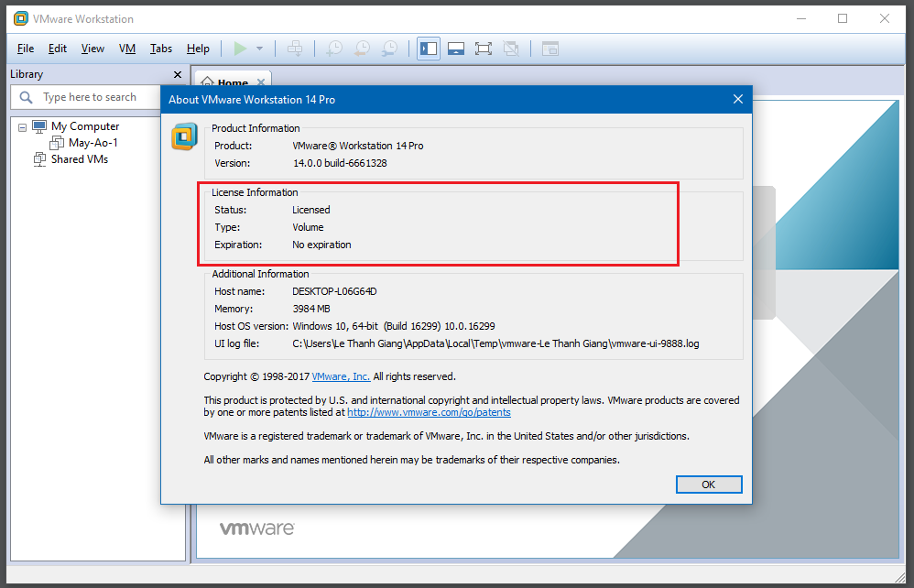Open the power options dropdown arrow
Screen dimensions: 914x588
click(259, 49)
